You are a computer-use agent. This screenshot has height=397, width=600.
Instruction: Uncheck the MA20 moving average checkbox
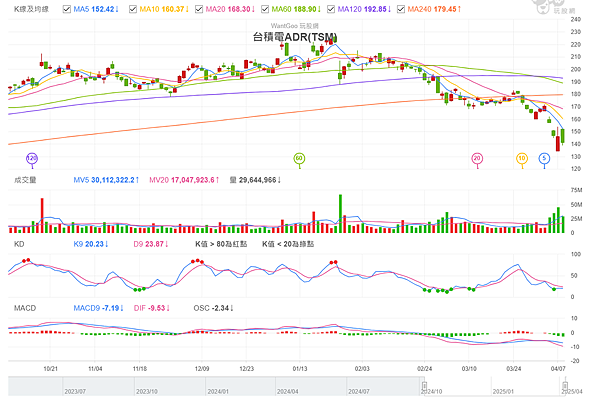[199, 9]
